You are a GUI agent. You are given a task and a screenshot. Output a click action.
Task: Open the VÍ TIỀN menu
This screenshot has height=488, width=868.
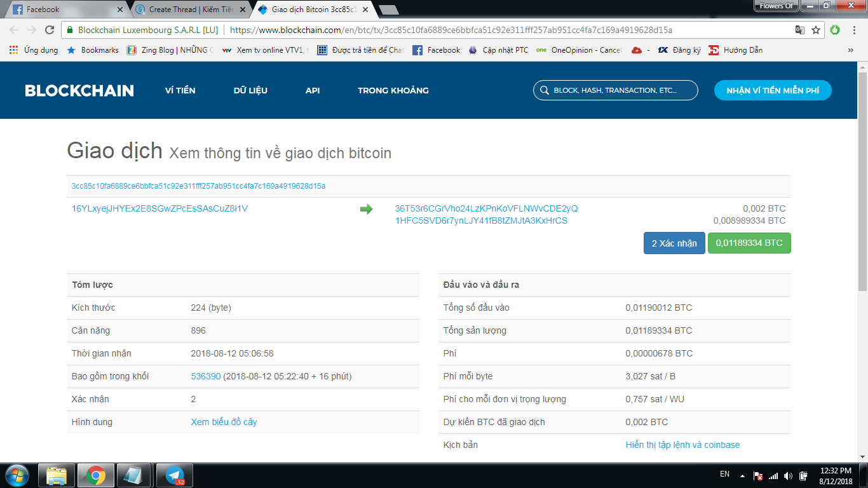click(x=180, y=90)
